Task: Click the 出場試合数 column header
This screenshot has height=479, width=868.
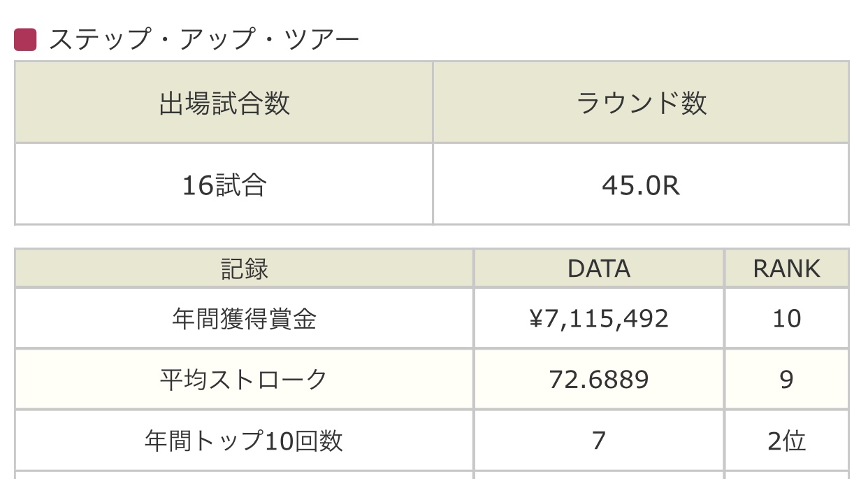Action: (x=224, y=103)
